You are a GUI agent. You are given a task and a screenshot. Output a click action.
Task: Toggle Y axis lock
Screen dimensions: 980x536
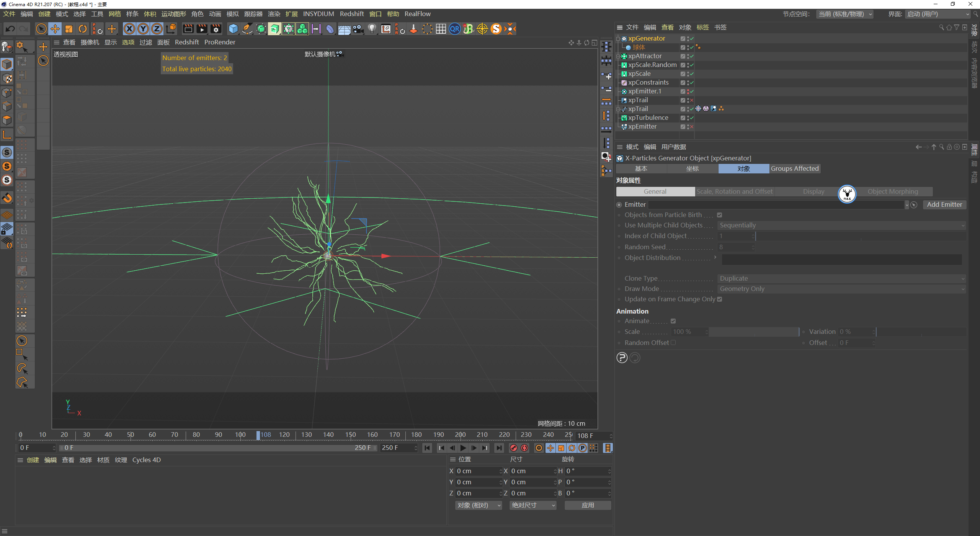(x=143, y=29)
